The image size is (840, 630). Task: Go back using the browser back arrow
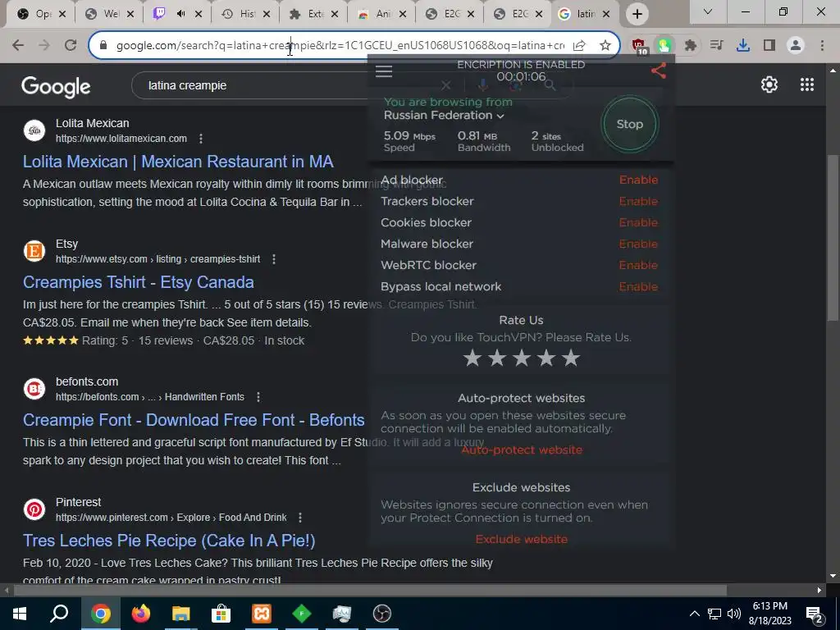click(18, 46)
